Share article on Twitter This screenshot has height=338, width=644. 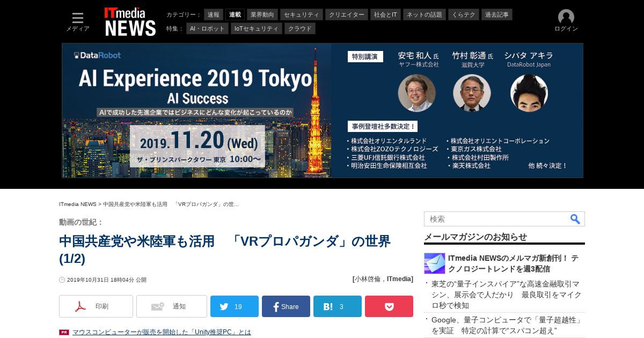pyautogui.click(x=235, y=306)
